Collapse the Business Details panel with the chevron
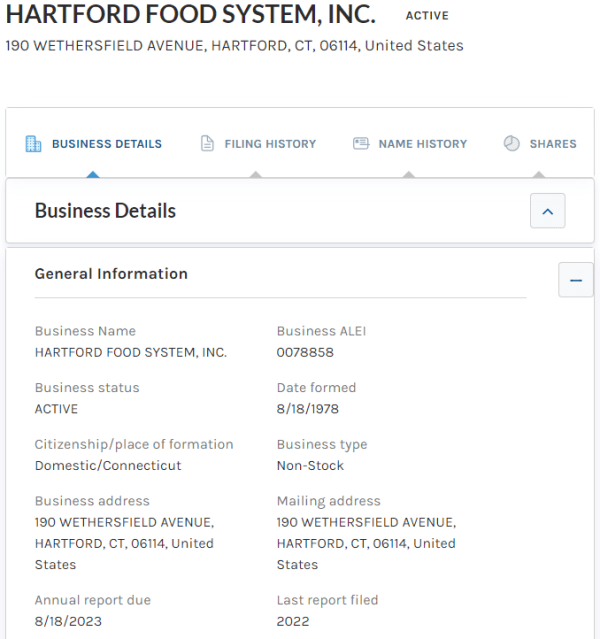This screenshot has width=600, height=639. pyautogui.click(x=547, y=211)
